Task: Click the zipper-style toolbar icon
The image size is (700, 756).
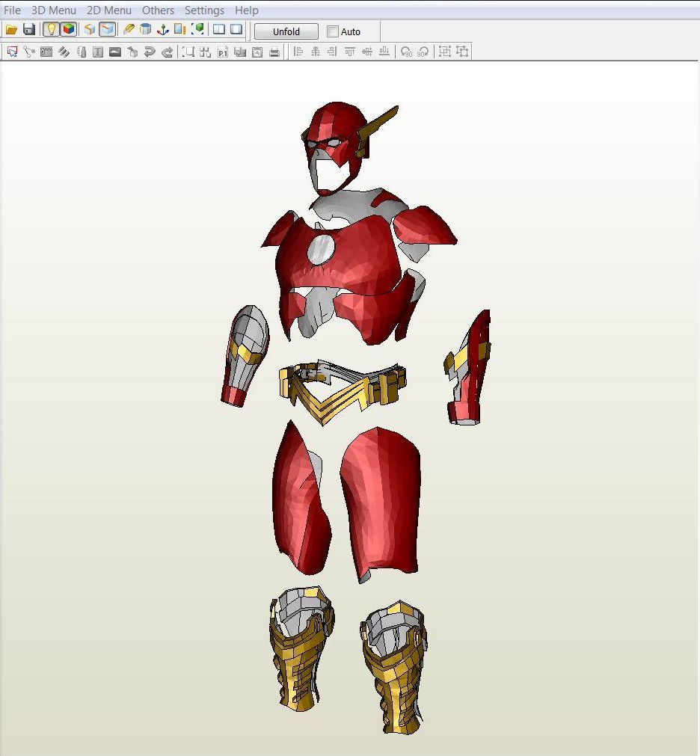Action: 46,52
